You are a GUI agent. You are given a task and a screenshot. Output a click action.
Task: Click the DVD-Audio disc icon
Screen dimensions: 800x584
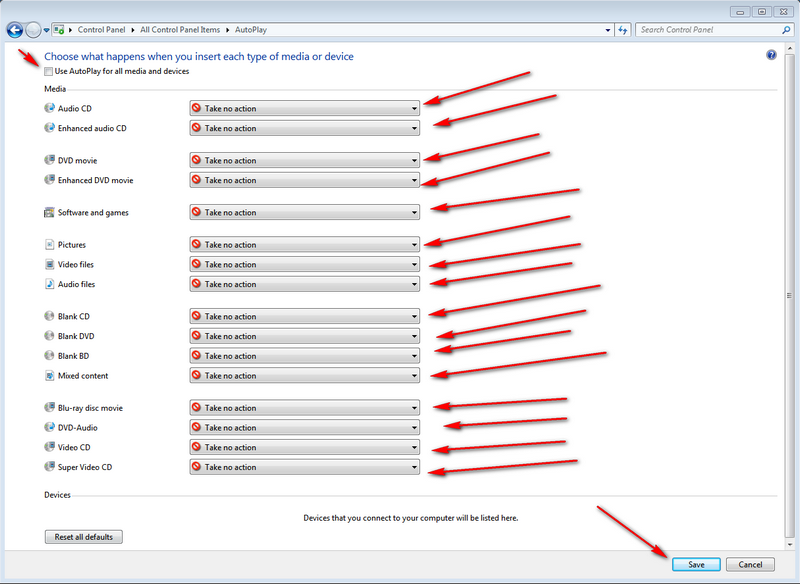[49, 427]
